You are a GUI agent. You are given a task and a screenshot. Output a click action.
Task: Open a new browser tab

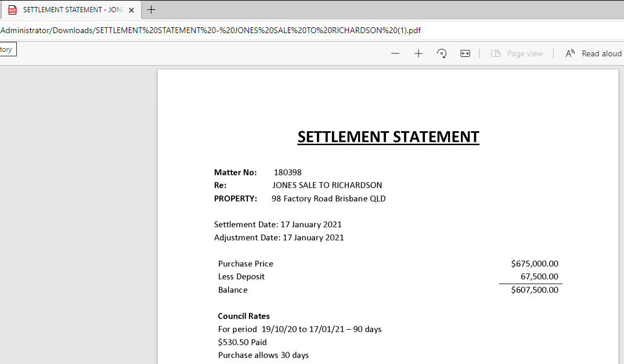pos(152,10)
